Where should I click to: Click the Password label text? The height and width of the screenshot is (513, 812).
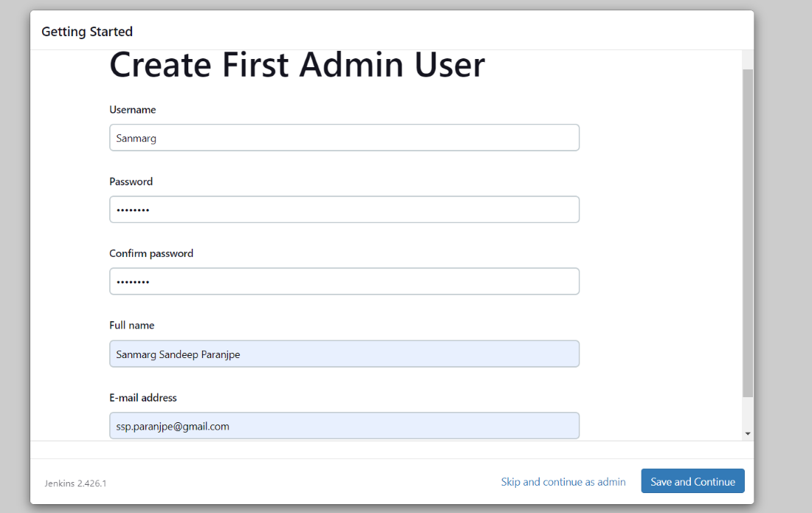[x=131, y=182]
